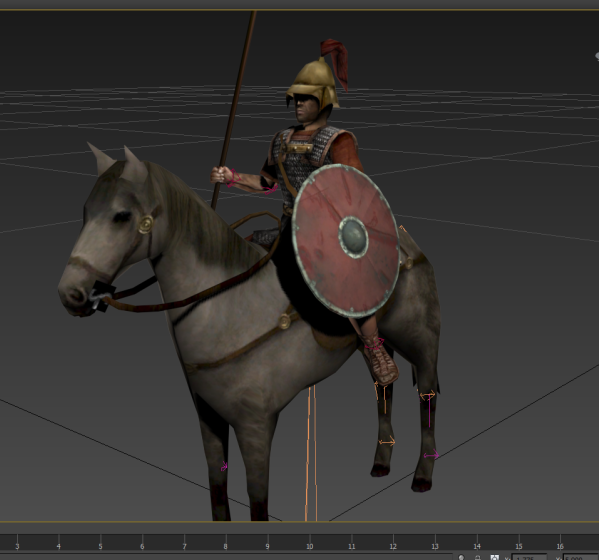This screenshot has height=560, width=599.
Task: Toggle the selection lock icon
Action: [x=477, y=557]
